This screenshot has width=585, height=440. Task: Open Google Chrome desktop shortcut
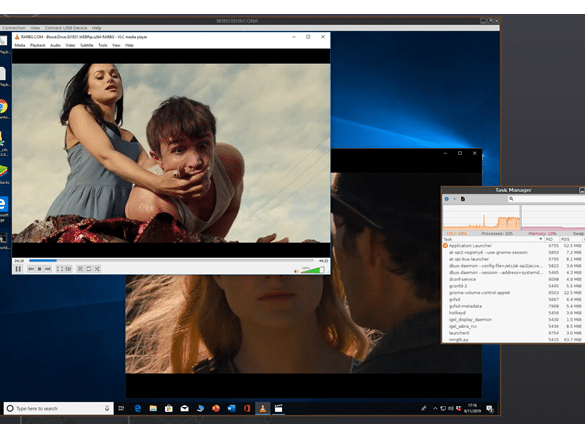4,109
